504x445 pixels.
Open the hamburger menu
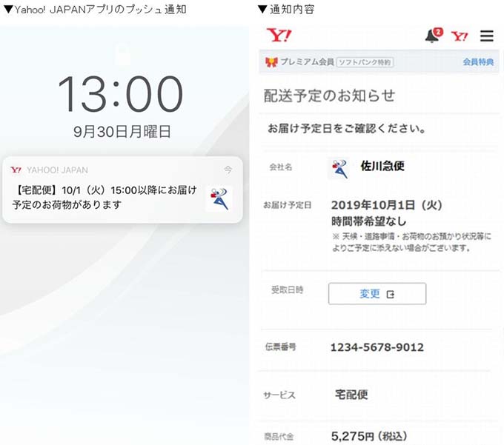(487, 36)
